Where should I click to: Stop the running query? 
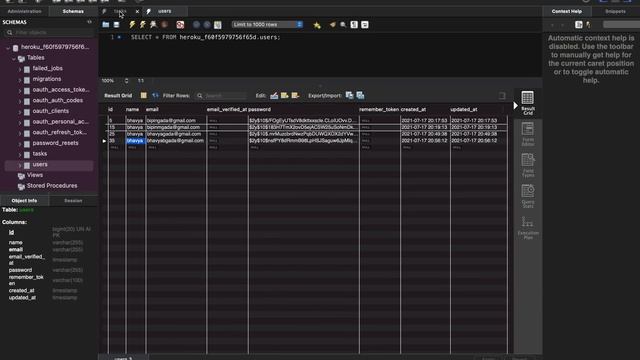click(164, 25)
